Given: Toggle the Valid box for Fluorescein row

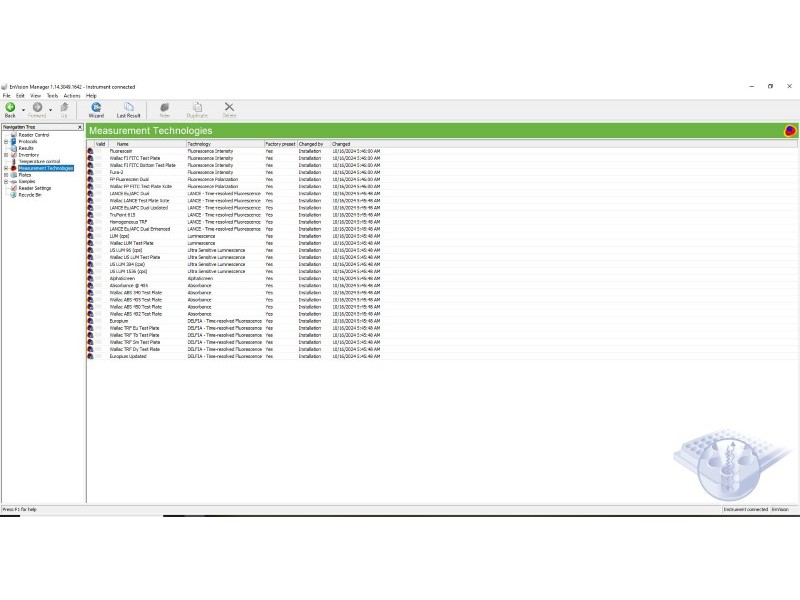Looking at the screenshot, I should tap(99, 151).
